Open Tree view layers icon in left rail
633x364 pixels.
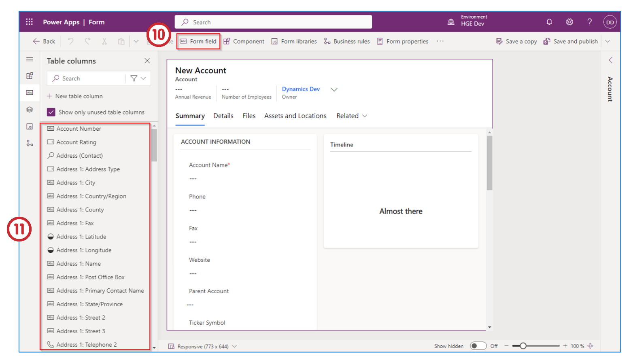(x=30, y=110)
